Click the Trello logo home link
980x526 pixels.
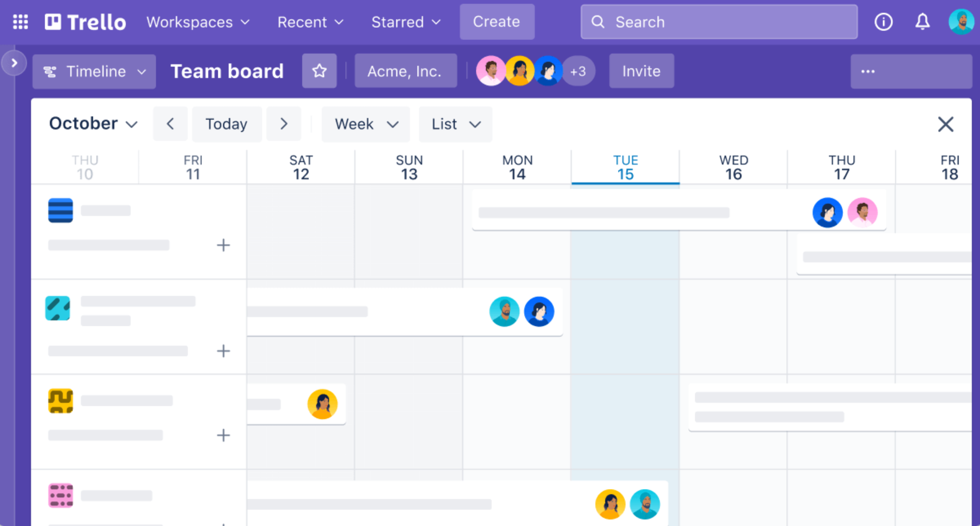(85, 22)
